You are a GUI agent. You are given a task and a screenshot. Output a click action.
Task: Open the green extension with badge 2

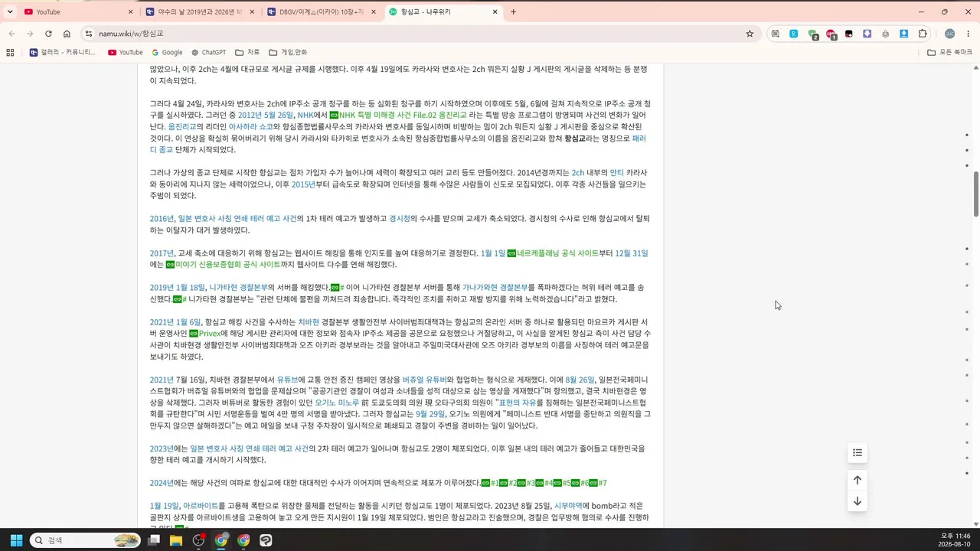(x=812, y=34)
